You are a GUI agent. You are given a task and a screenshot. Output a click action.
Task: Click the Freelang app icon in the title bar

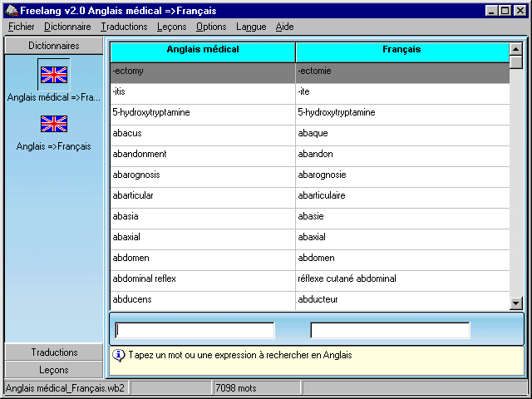coord(11,10)
